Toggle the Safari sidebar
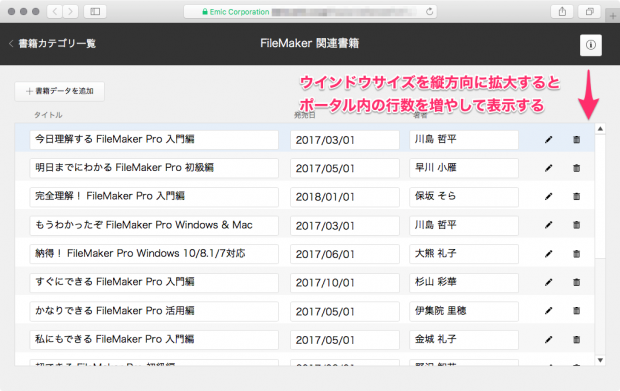This screenshot has height=391, width=620. (x=95, y=11)
